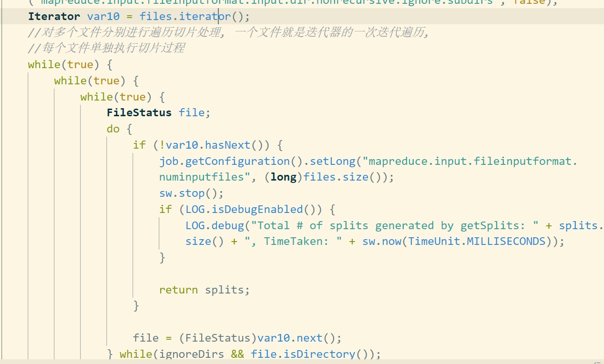Click the "do {" keyword line

[x=119, y=129]
